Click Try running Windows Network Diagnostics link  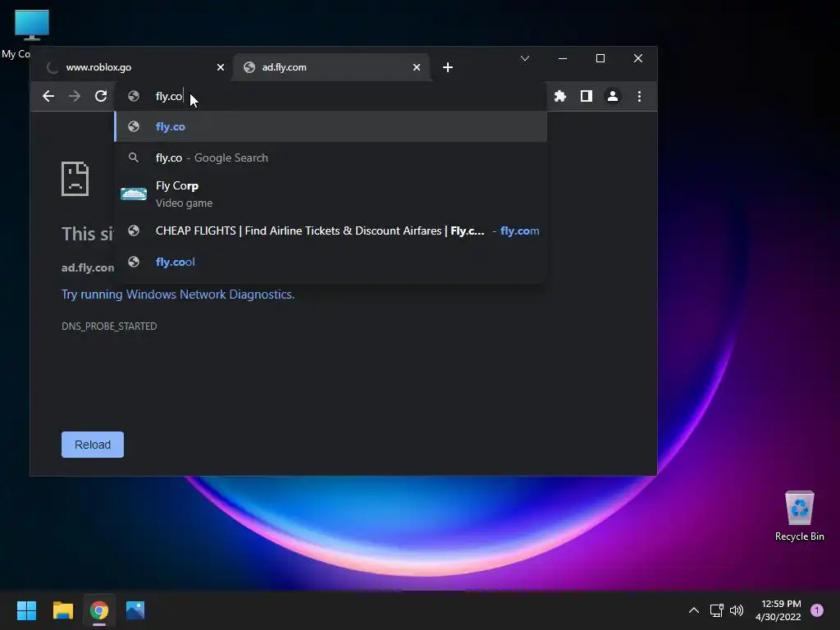pyautogui.click(x=178, y=294)
